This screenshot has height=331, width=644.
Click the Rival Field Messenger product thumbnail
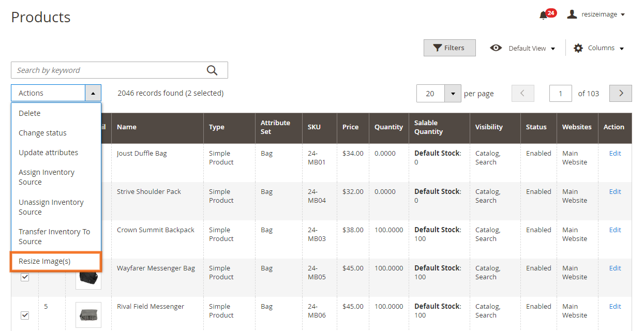point(88,314)
